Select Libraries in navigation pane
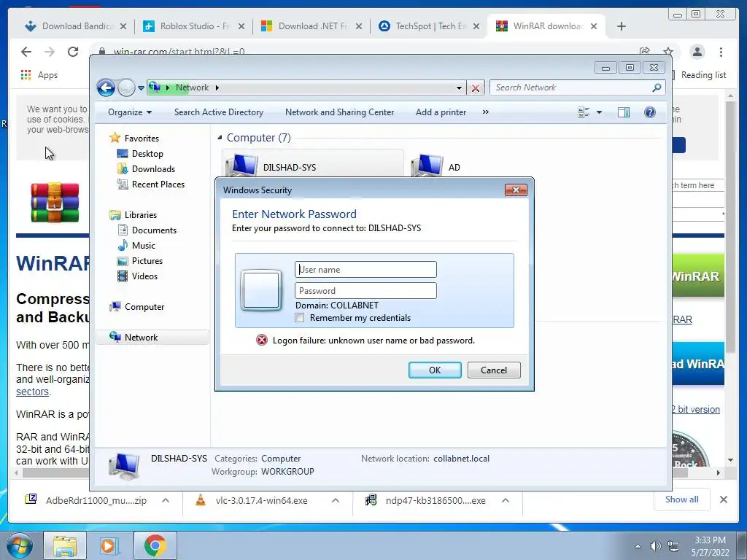The image size is (747, 560). [x=141, y=215]
